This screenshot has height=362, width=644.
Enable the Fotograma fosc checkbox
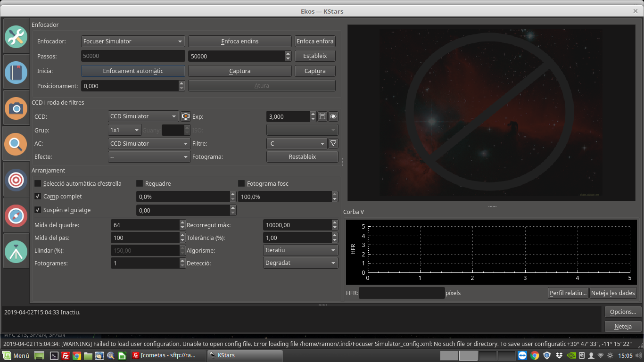241,183
